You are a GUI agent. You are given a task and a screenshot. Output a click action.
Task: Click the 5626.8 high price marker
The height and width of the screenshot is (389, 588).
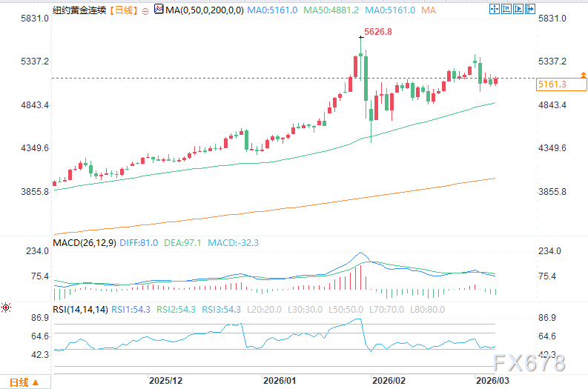(x=378, y=33)
